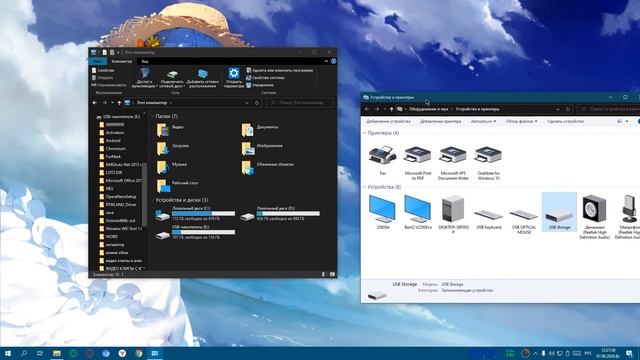
Task: Select FurMark folder in navigation tree
Action: 113,156
